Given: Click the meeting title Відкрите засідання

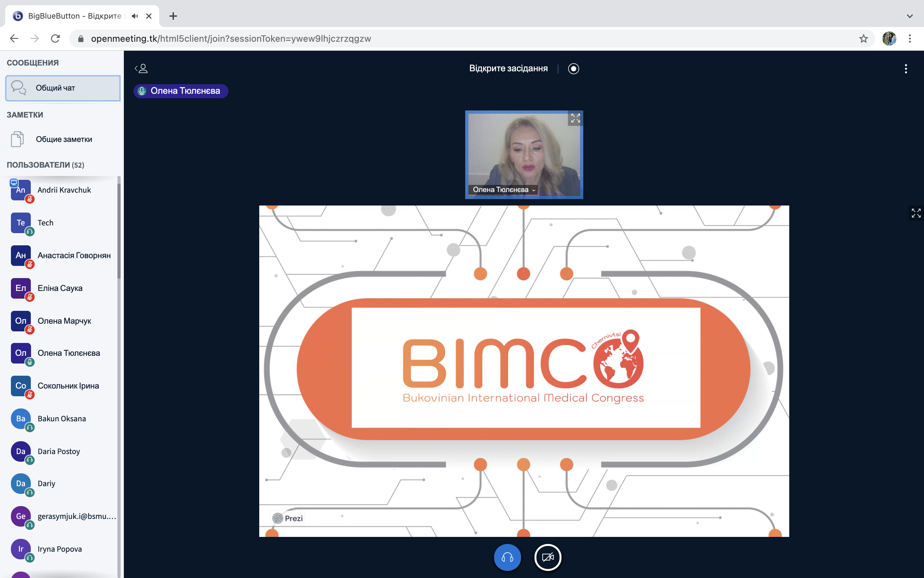Looking at the screenshot, I should pyautogui.click(x=508, y=68).
